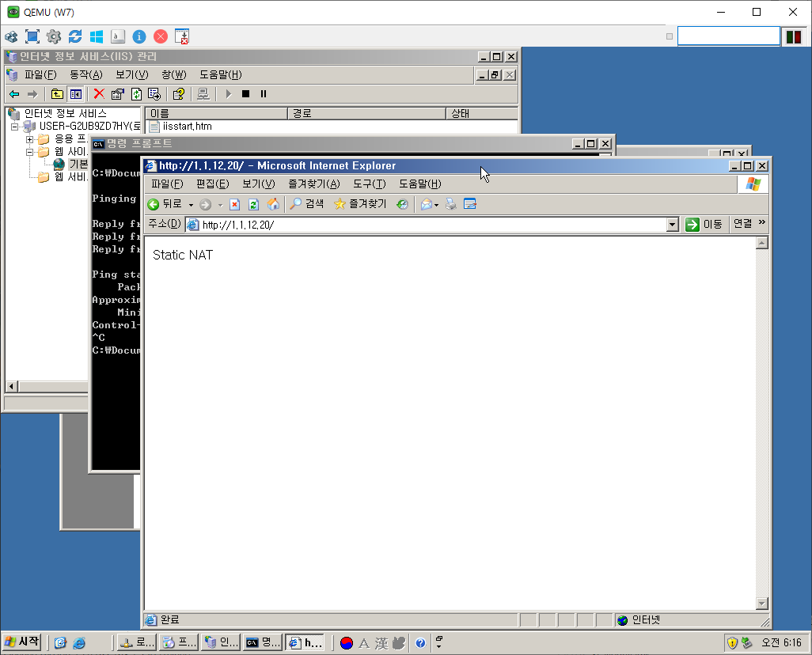Click the Back arrow in IIS manager toolbar

pyautogui.click(x=14, y=93)
